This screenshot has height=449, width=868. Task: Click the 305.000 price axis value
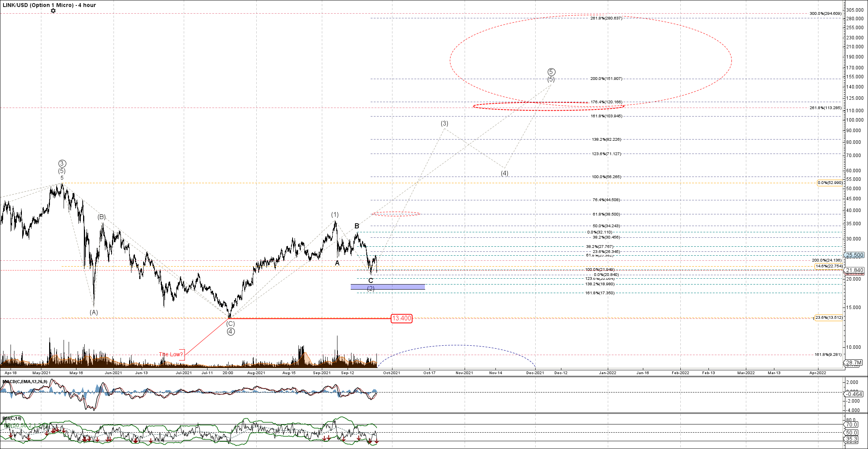pos(855,10)
